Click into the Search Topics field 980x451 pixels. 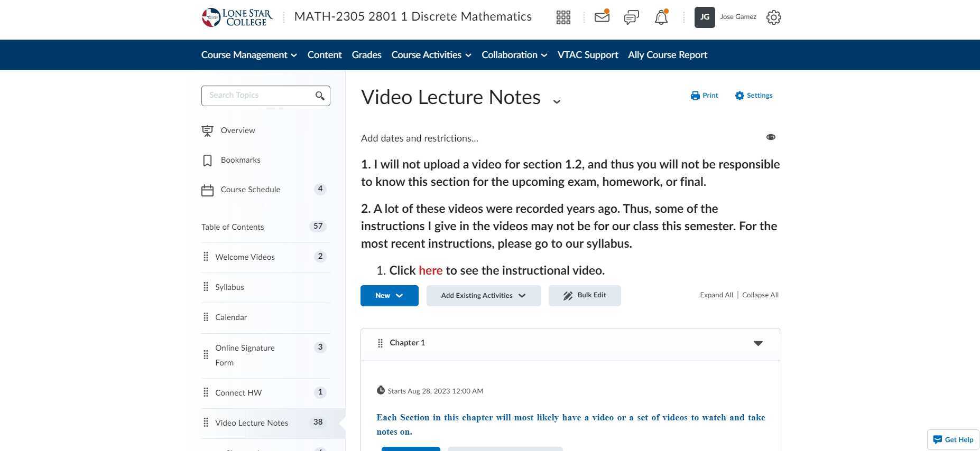[259, 96]
